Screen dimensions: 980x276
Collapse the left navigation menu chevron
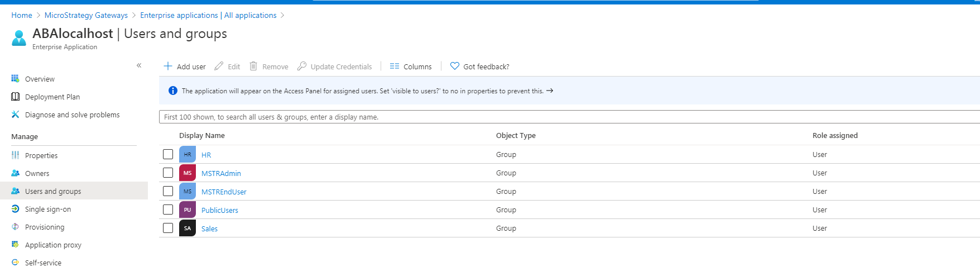point(139,65)
